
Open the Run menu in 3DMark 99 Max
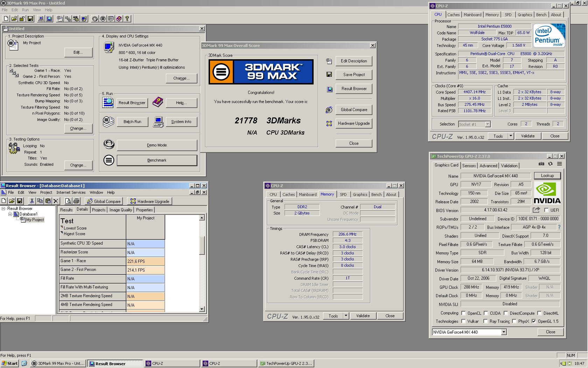click(26, 10)
